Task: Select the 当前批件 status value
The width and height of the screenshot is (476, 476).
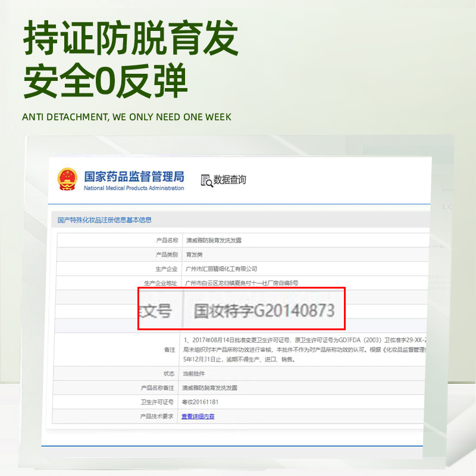Action: (194, 374)
